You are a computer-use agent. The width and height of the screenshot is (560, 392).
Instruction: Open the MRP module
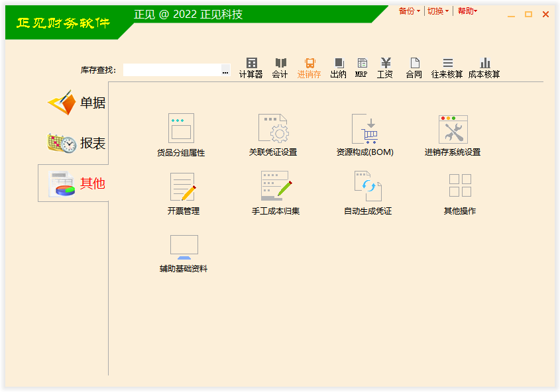[x=361, y=68]
